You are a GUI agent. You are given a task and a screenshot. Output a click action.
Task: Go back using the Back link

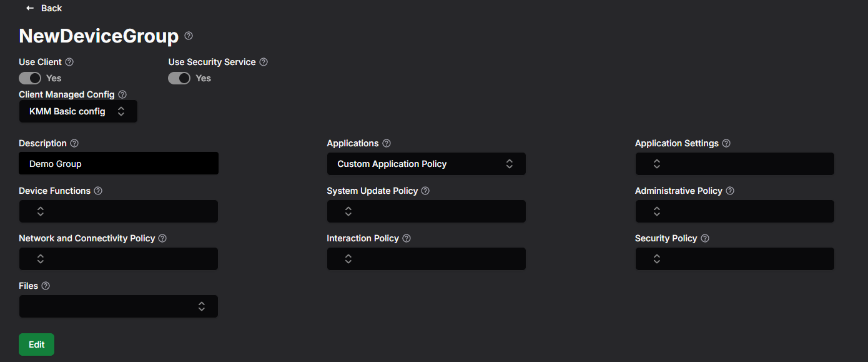pyautogui.click(x=44, y=8)
